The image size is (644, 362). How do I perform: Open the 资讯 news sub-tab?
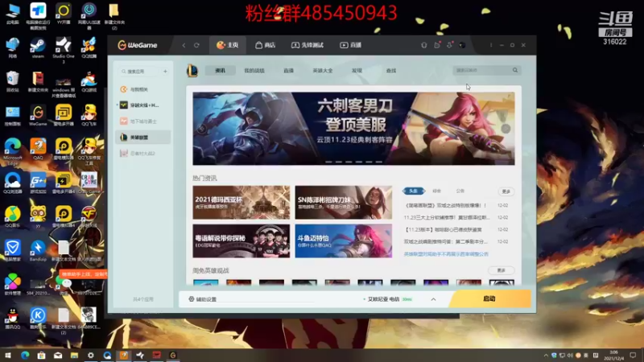pyautogui.click(x=220, y=71)
